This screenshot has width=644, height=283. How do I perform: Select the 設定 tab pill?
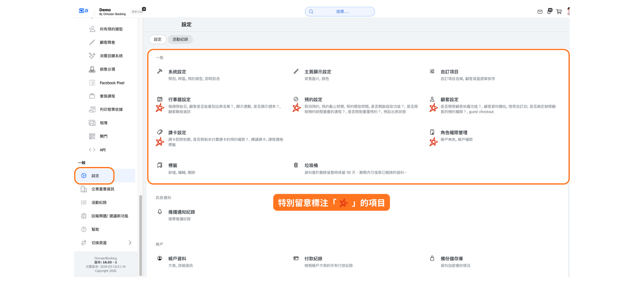pos(158,39)
